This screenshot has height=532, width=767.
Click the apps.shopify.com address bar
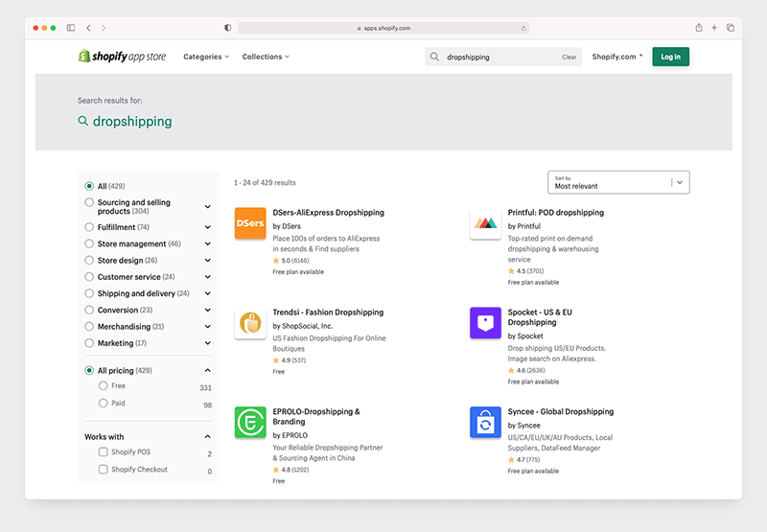(383, 29)
